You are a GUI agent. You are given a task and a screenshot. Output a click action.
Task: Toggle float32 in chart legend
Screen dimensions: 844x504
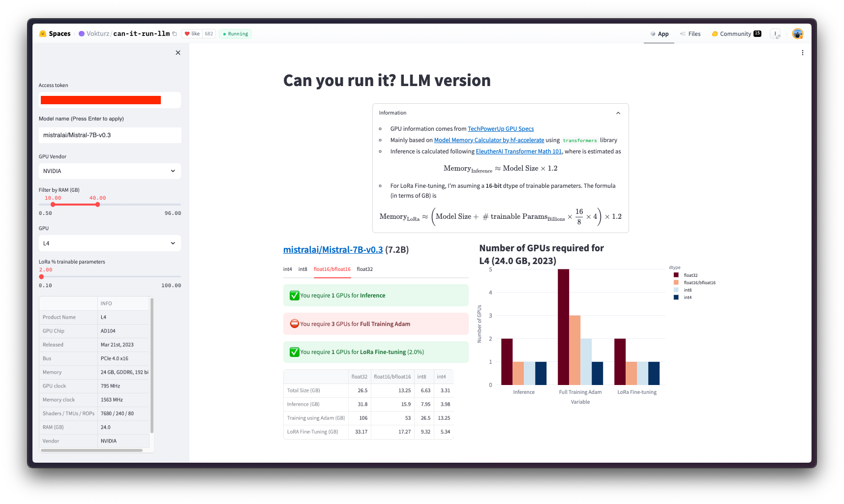[x=686, y=275]
